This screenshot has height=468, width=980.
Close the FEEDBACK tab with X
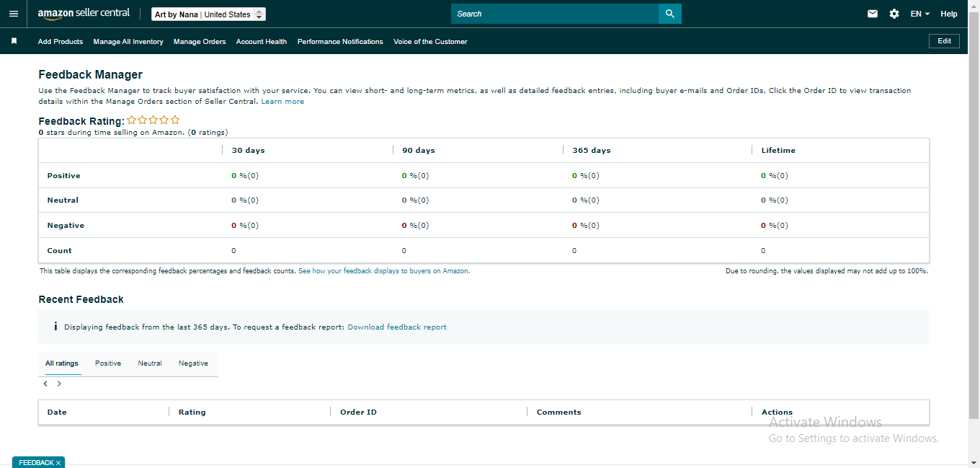pyautogui.click(x=58, y=463)
